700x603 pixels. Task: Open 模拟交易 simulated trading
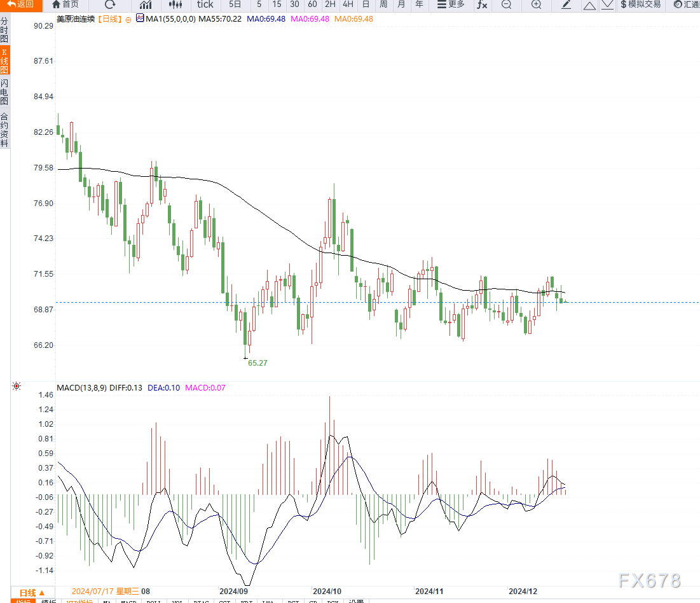(640, 4)
